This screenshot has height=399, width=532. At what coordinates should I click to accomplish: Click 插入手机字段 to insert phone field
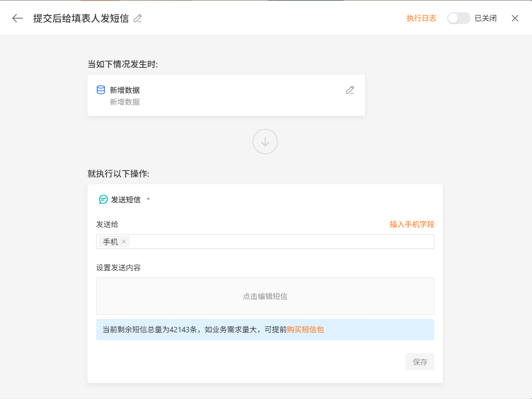[412, 224]
